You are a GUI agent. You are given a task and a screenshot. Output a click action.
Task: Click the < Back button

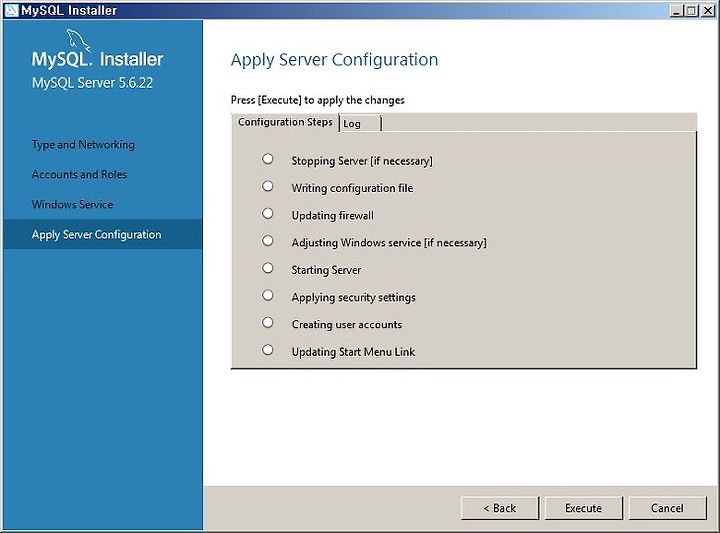(500, 508)
